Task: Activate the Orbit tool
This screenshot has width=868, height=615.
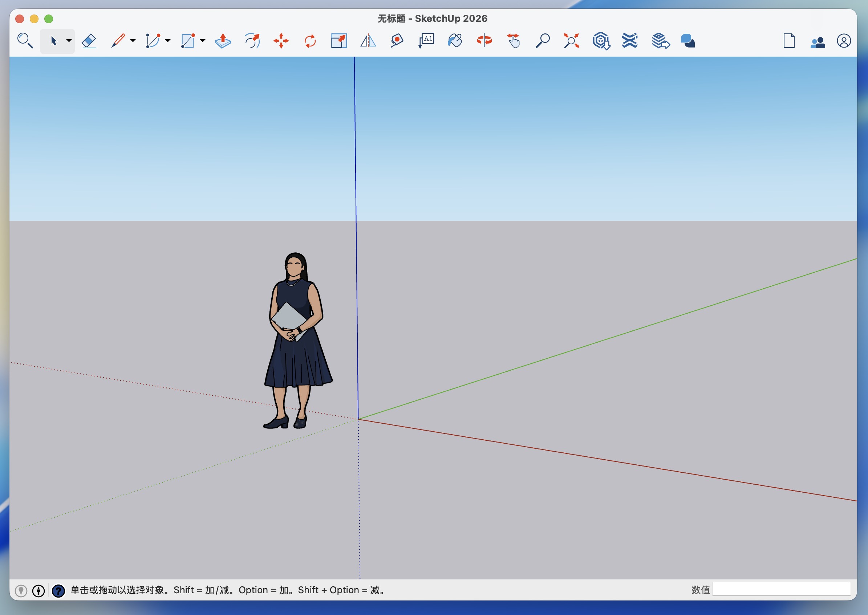Action: point(484,40)
